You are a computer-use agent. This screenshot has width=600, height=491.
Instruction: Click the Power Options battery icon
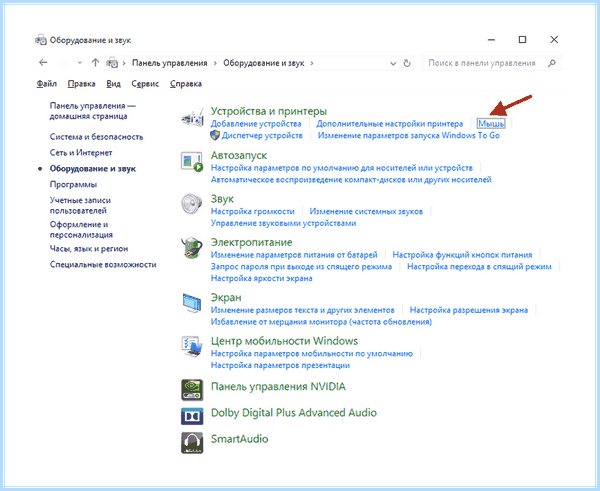(191, 248)
